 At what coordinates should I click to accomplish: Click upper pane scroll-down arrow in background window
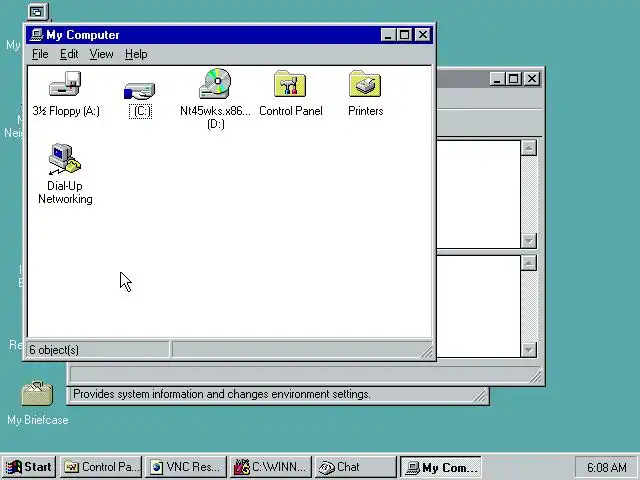coord(529,240)
